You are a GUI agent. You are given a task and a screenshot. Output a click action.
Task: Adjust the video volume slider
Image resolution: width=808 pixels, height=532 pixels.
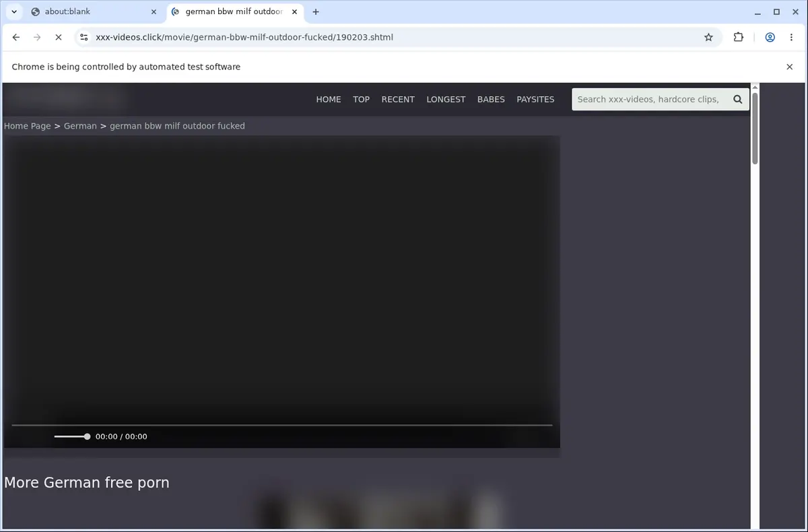click(x=72, y=436)
